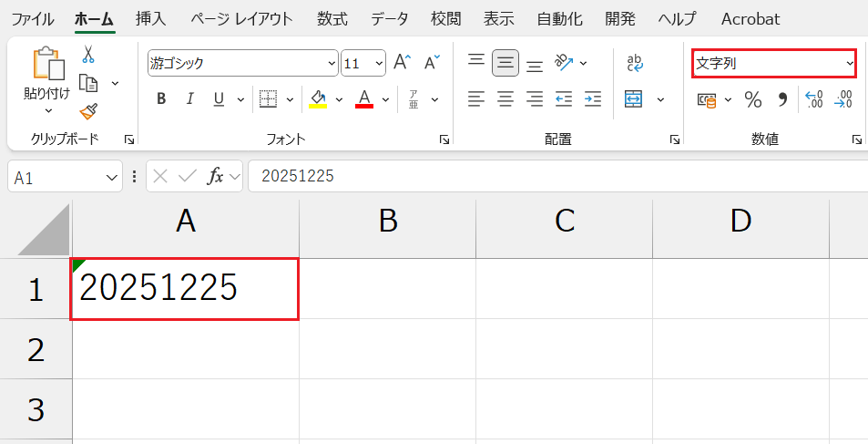Apply yellow fill color bucket
The image size is (868, 444).
318,99
